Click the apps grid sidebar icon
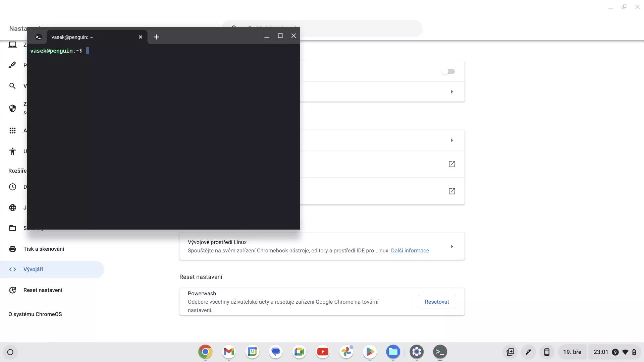Screen dimensions: 644x362 [x=12, y=130]
